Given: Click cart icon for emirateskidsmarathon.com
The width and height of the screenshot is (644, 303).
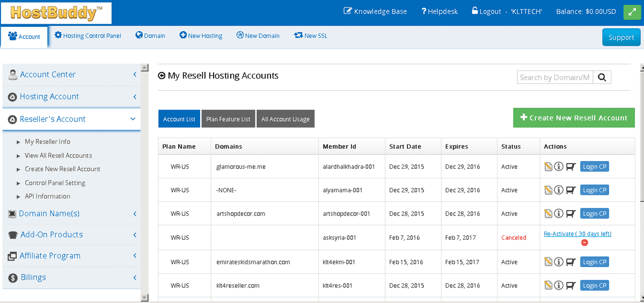Looking at the screenshot, I should point(571,262).
